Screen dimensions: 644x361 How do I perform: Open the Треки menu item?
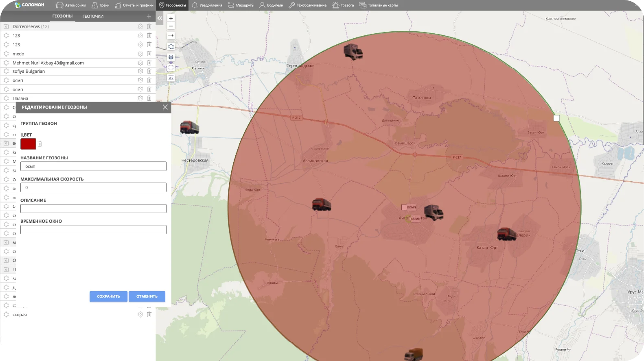pyautogui.click(x=101, y=5)
